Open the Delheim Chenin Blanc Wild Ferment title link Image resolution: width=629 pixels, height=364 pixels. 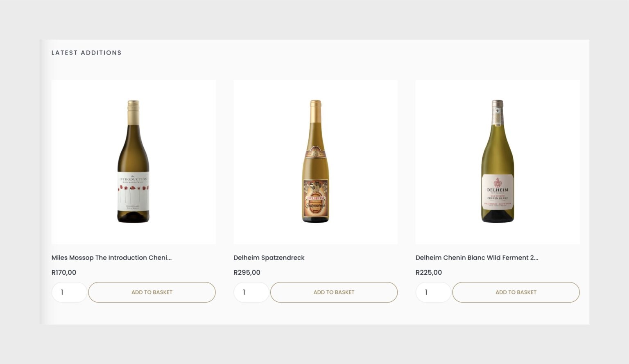pos(477,258)
